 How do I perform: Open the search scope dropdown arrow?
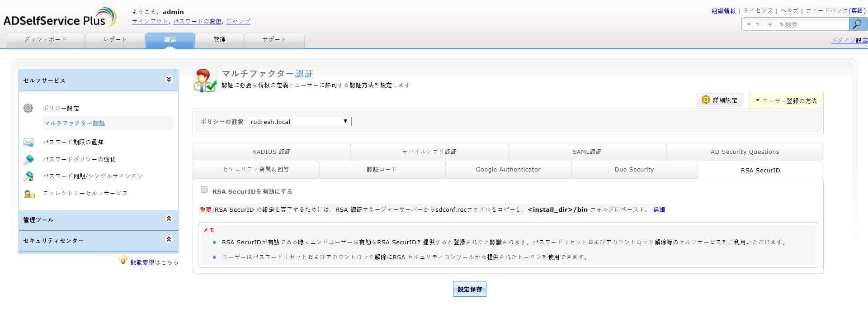(x=749, y=24)
